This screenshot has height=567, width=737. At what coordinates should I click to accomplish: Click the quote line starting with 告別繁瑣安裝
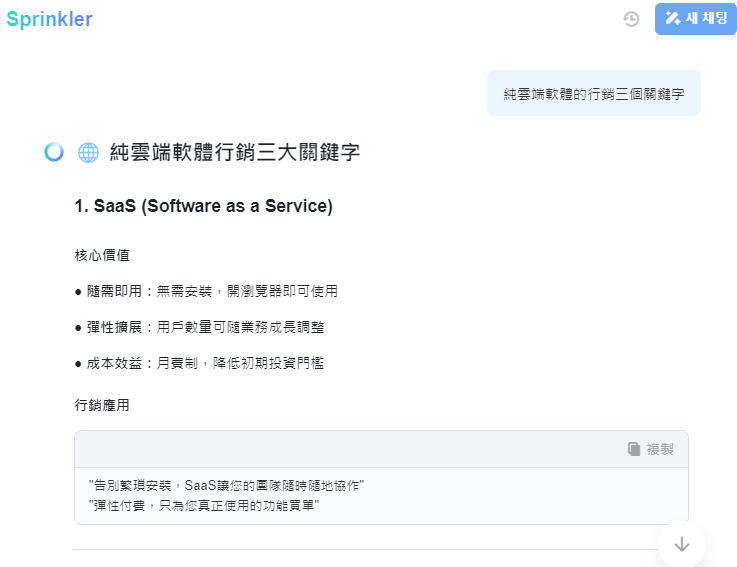click(x=226, y=486)
